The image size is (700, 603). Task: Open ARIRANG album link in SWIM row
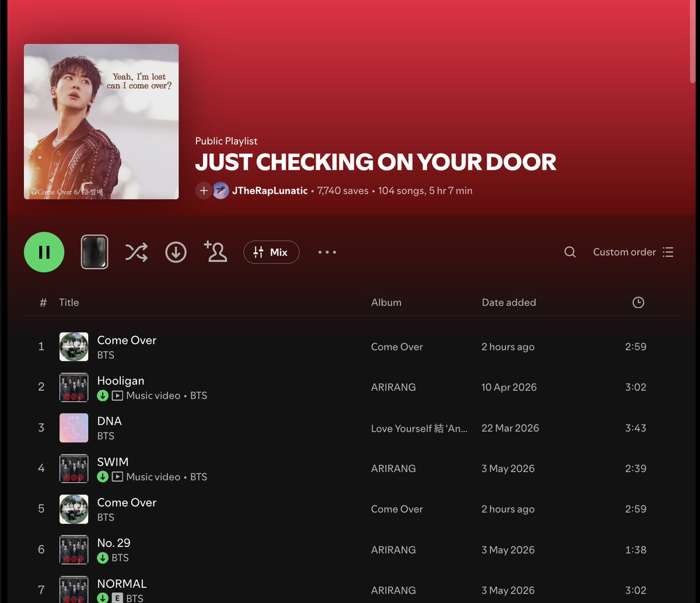coord(393,468)
